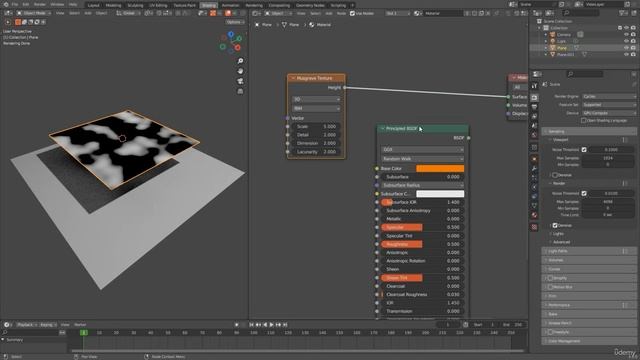640x360 pixels.
Task: Enable the Motion Blur panel checkbox
Action: point(550,287)
